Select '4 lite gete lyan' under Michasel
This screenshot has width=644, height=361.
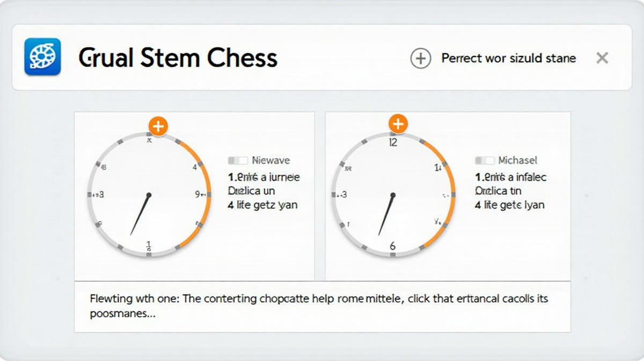point(509,205)
